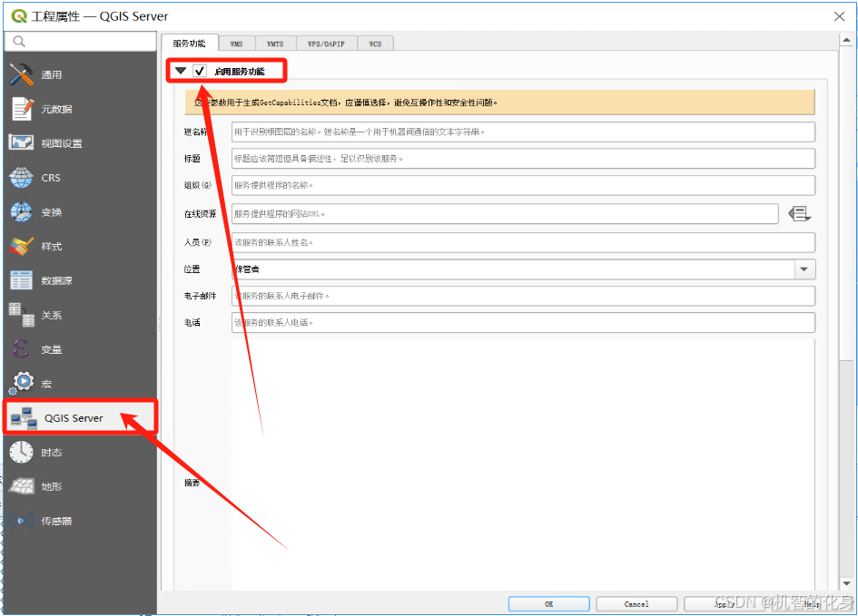
Task: Click the 数据源 label in sidebar
Action: coord(56,281)
